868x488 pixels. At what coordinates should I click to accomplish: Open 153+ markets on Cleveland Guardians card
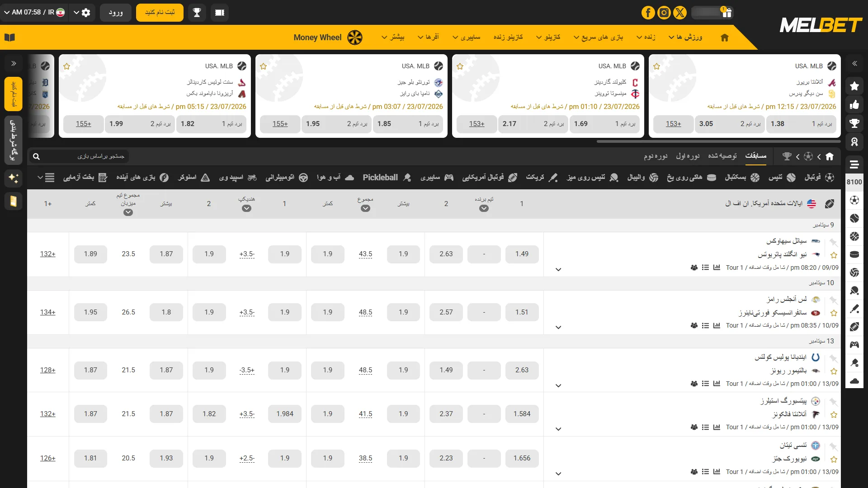[x=476, y=124]
